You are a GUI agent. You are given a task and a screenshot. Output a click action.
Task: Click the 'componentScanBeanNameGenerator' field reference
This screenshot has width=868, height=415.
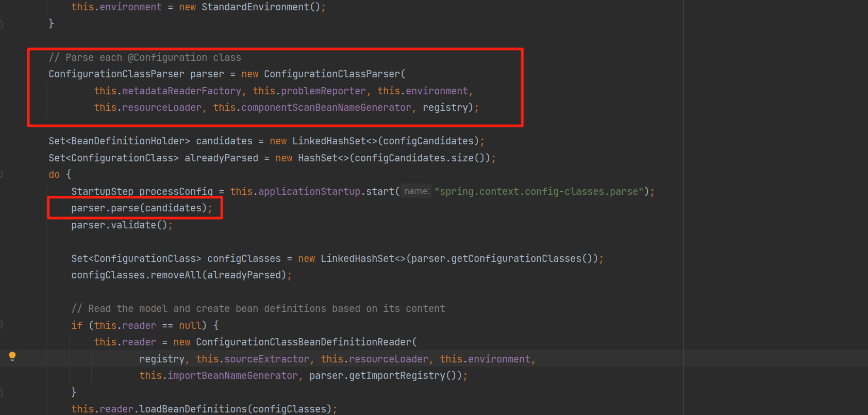pos(326,108)
